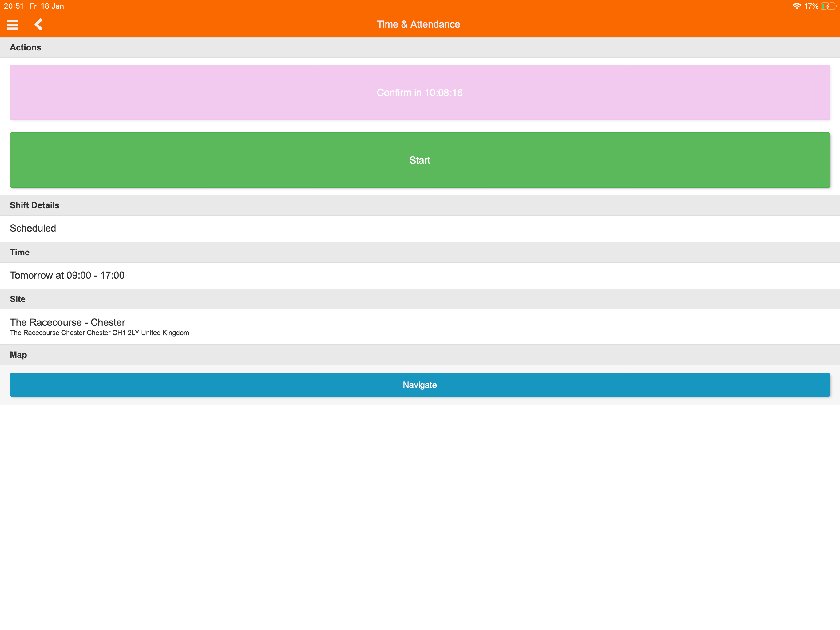Screen dimensions: 840x630
Task: Select the Actions section header
Action: [x=26, y=47]
